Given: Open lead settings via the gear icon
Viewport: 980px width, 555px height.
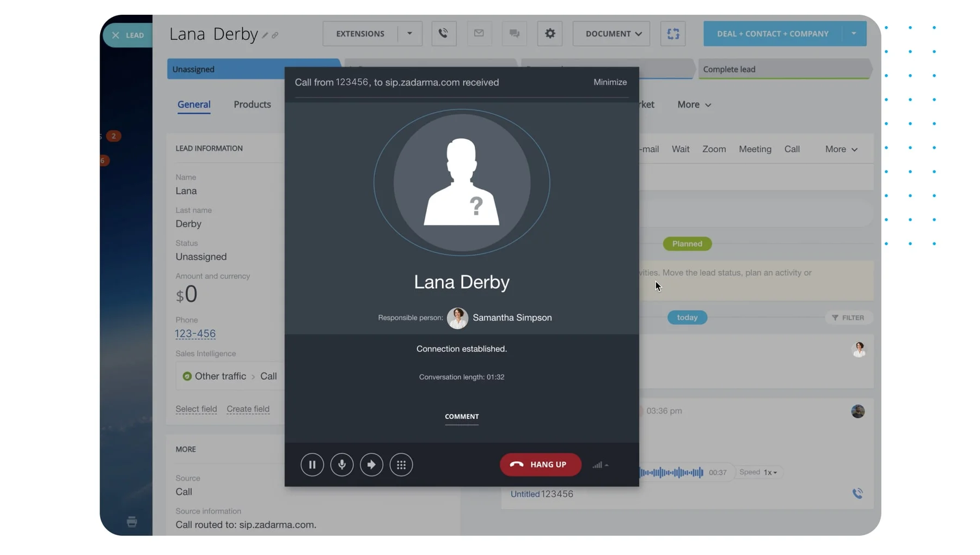Looking at the screenshot, I should [x=550, y=34].
